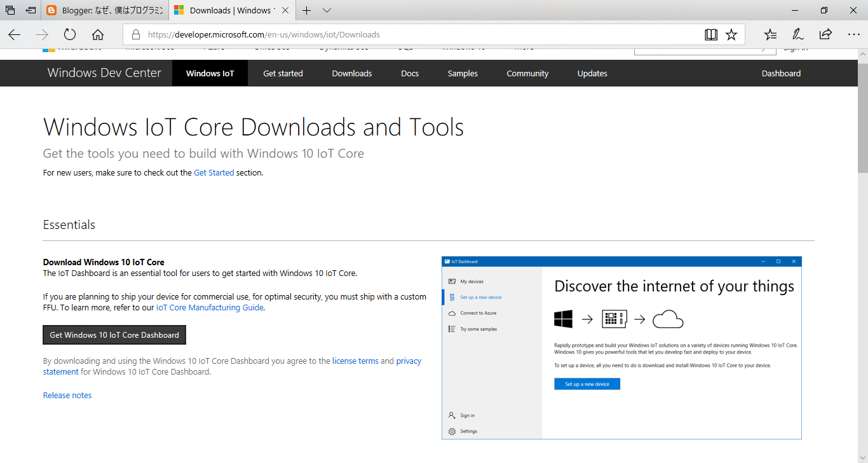Open Dashboard link in navigation bar
The height and width of the screenshot is (463, 868).
coord(781,73)
